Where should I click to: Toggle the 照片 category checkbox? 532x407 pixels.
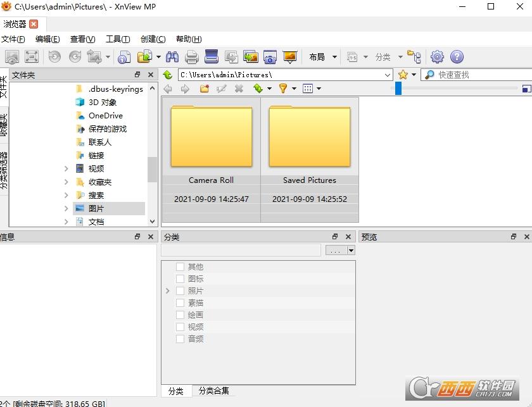[180, 291]
